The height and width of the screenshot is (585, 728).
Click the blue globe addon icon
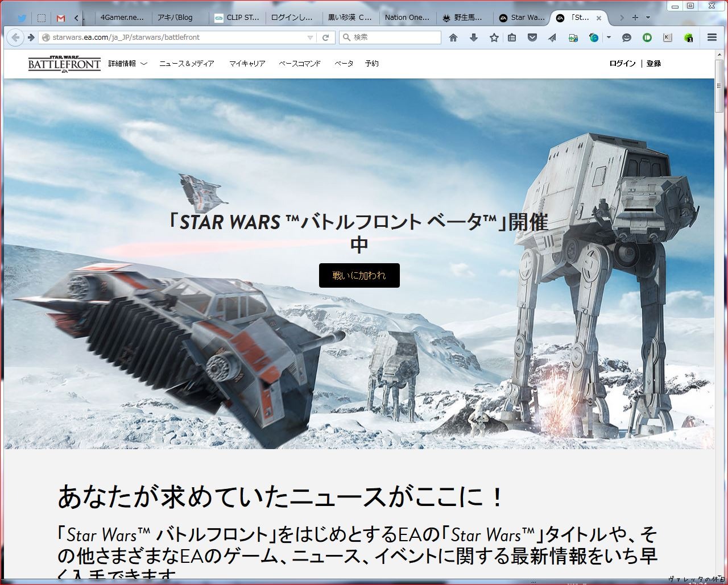point(594,38)
